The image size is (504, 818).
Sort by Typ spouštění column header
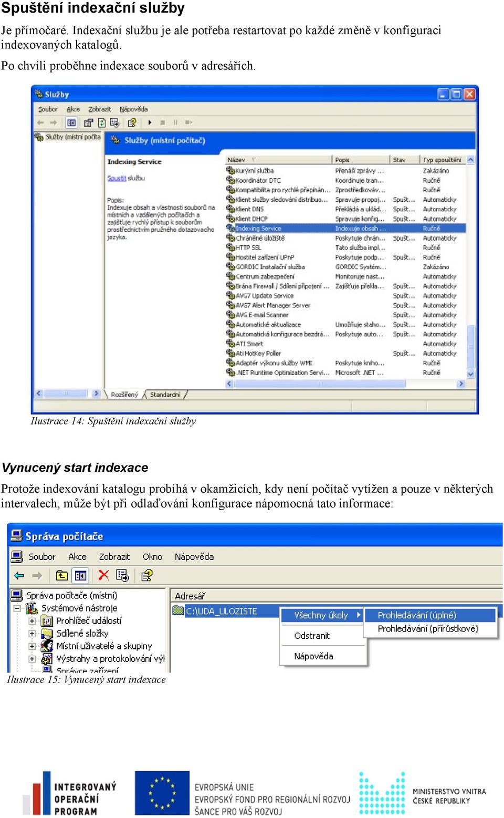pyautogui.click(x=443, y=160)
